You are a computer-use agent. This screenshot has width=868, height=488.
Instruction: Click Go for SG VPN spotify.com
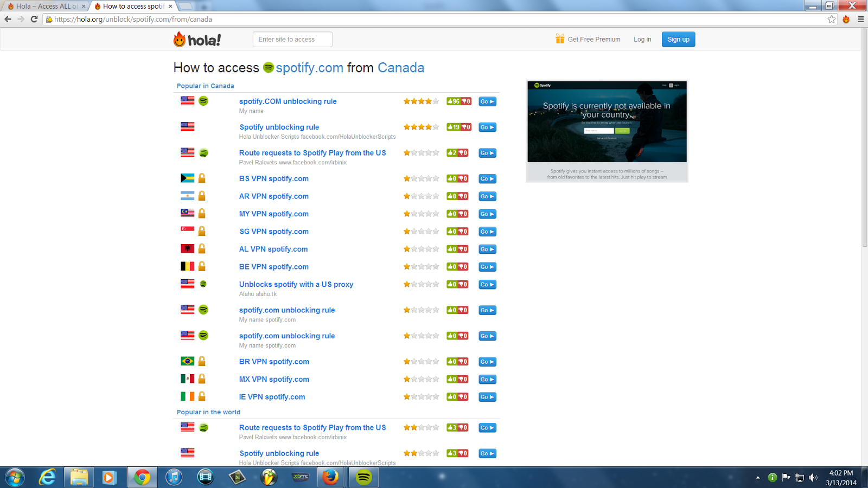[487, 232]
